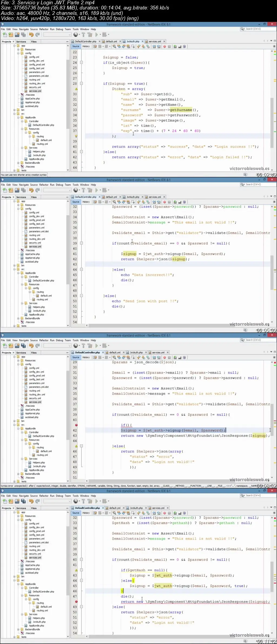This screenshot has width=277, height=644.
Task: Toggle bookmark in bottom frame editor toolbar
Action: click(x=148, y=513)
